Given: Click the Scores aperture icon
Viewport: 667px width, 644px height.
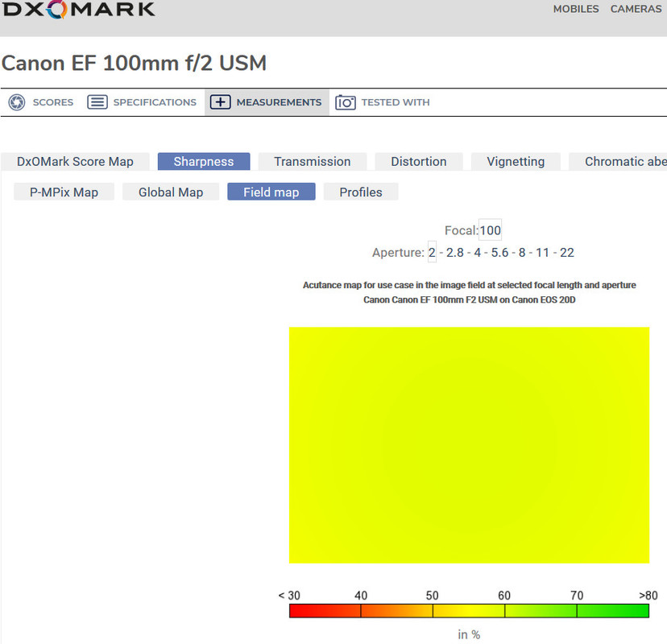Looking at the screenshot, I should pyautogui.click(x=17, y=102).
